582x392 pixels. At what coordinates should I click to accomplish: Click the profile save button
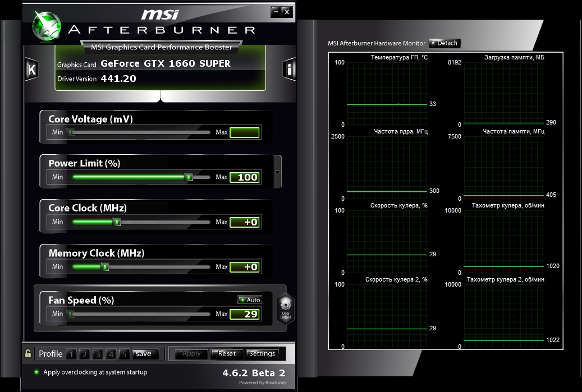pyautogui.click(x=144, y=354)
